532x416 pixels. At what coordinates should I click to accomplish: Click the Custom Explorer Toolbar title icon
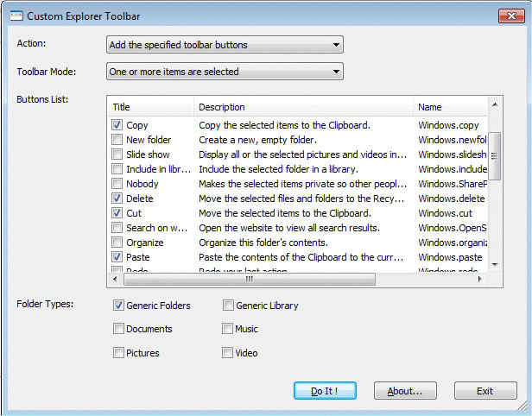click(x=16, y=16)
